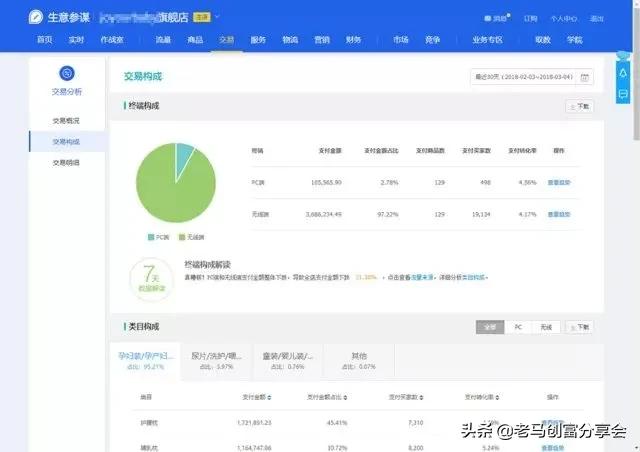Click the PC端 legend marker under pie chart
Viewport: 640px width, 452px height.
tap(151, 237)
